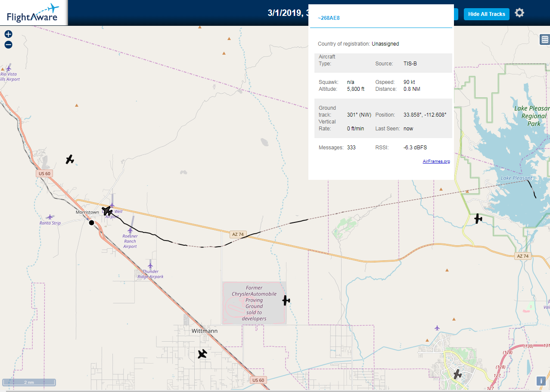The height and width of the screenshot is (392, 550).
Task: Click the Source value TIS-B
Action: pyautogui.click(x=410, y=64)
